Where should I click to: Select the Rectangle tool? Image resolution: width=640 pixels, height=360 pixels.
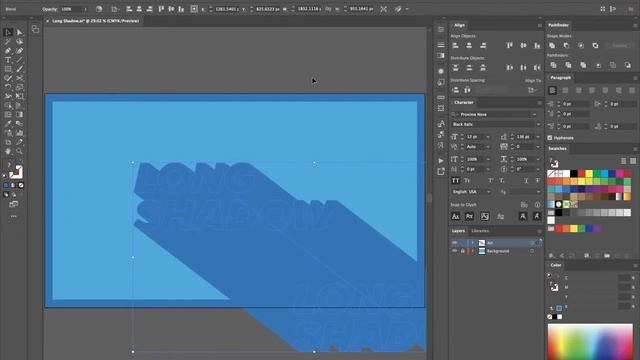coord(8,69)
